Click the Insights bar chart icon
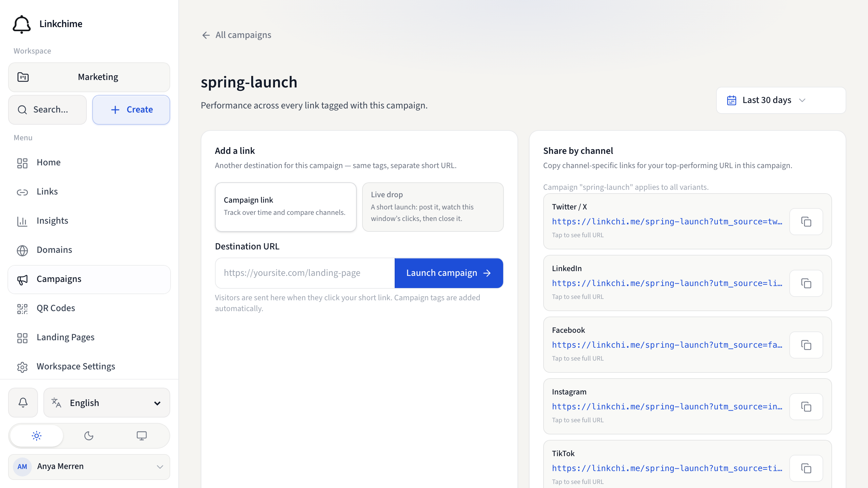 tap(22, 221)
